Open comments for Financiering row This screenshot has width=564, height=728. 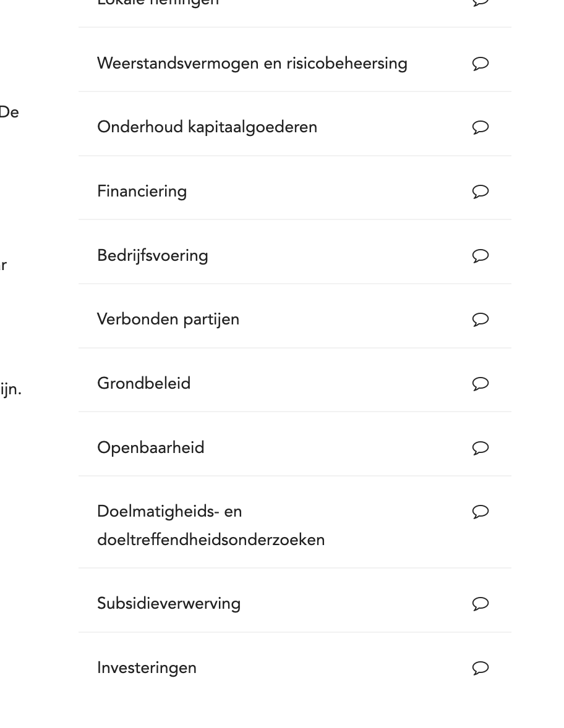click(481, 192)
